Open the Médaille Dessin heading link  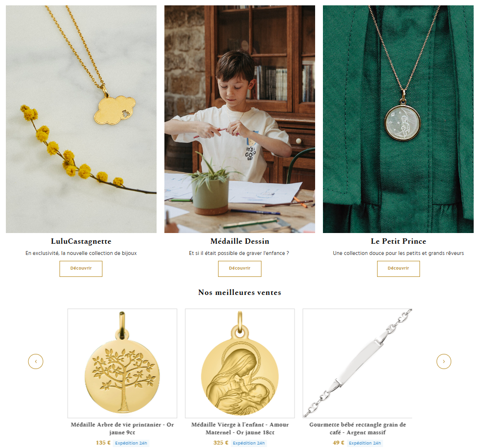click(x=240, y=241)
